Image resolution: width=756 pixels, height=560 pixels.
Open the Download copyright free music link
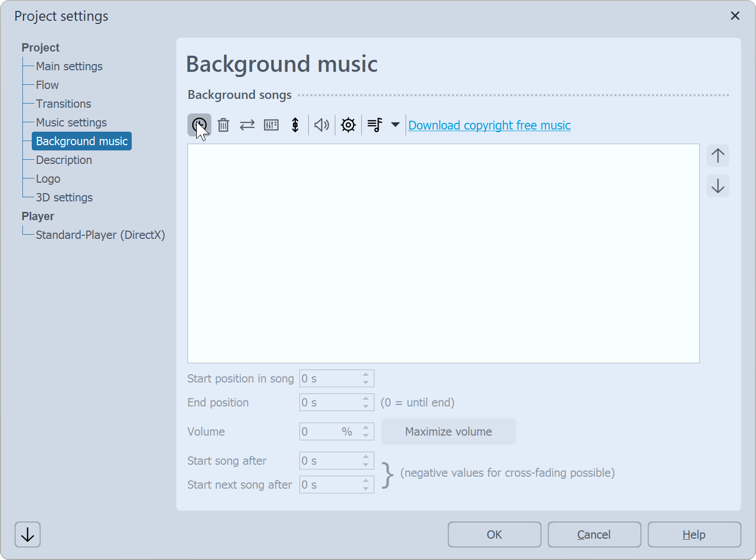(489, 125)
